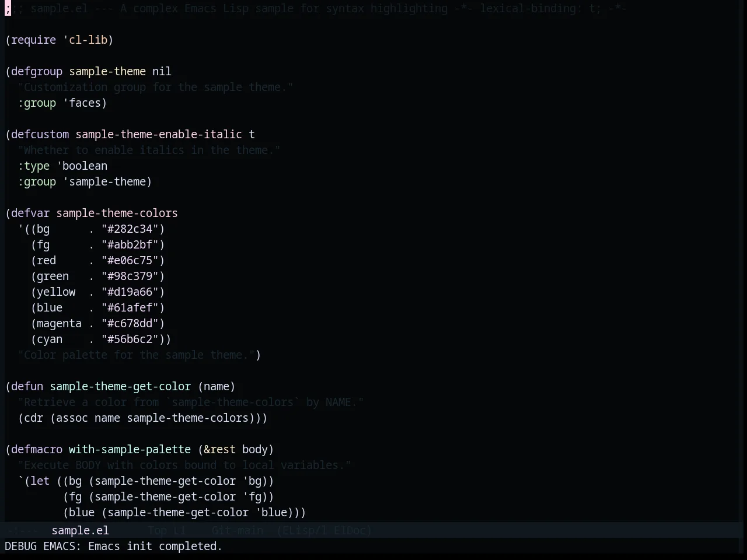Click the '&rest' keyword
This screenshot has height=560, width=747.
click(219, 449)
